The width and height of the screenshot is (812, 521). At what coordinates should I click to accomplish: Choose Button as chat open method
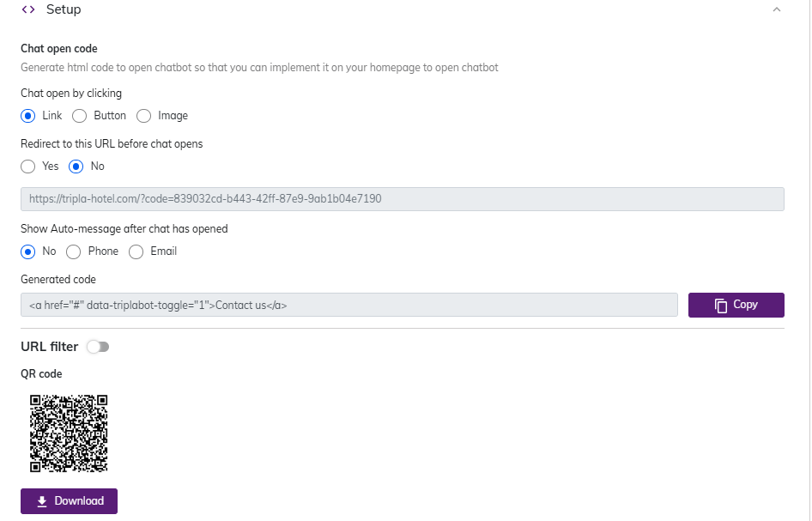(80, 116)
